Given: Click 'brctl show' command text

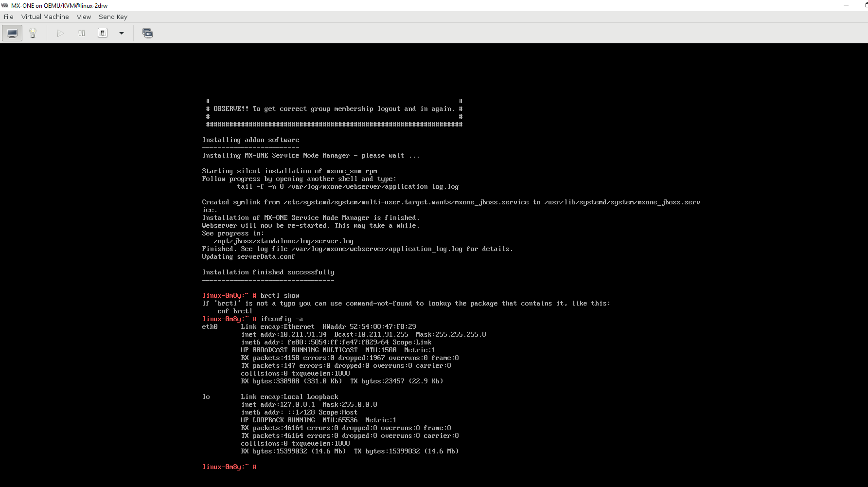Looking at the screenshot, I should click(280, 295).
